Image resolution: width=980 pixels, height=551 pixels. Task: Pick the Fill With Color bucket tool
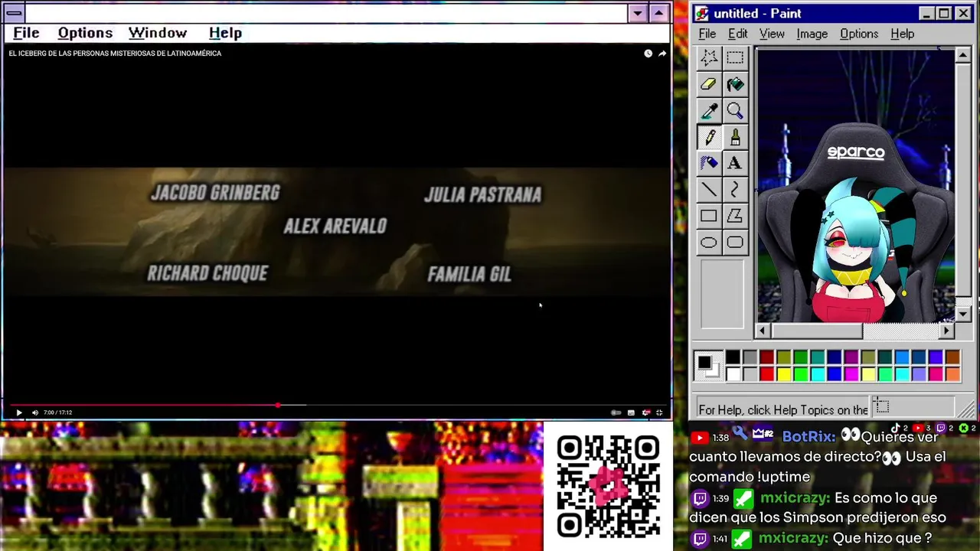735,84
